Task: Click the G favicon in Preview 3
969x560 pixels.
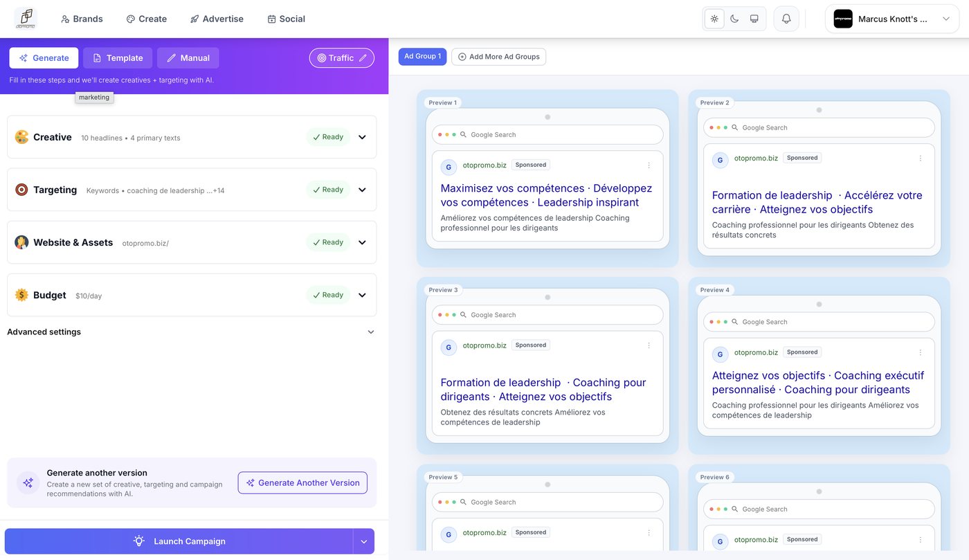Action: tap(449, 347)
